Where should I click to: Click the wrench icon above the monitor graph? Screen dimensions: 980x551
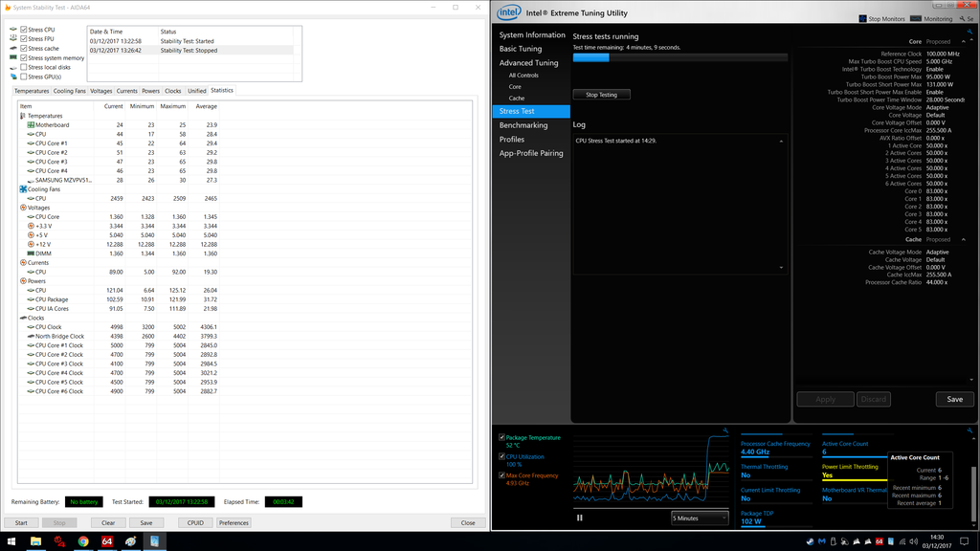coord(725,430)
